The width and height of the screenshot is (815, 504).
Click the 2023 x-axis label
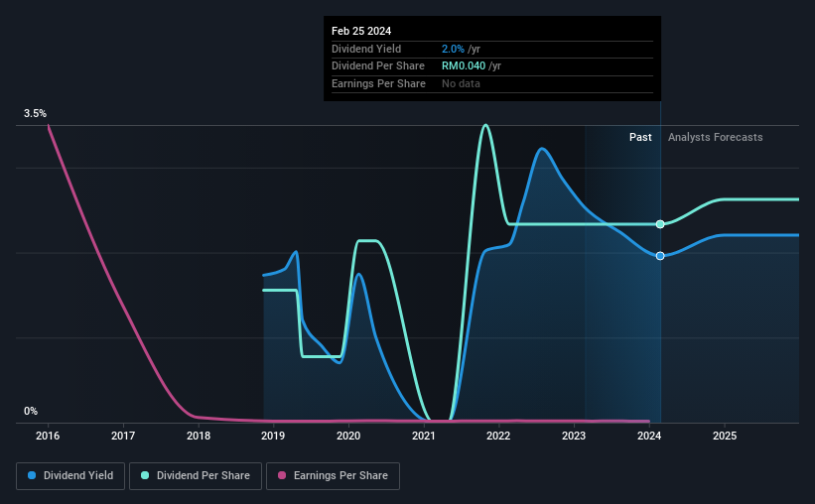(x=574, y=436)
